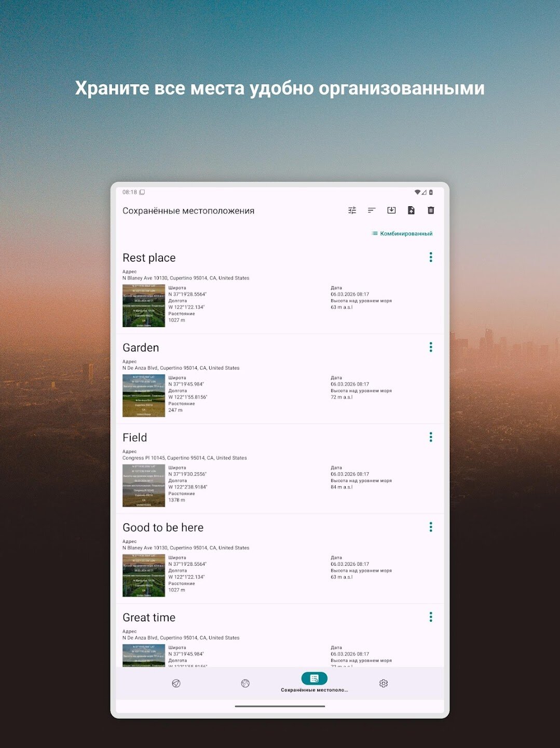Tap the delete trash icon
Image resolution: width=560 pixels, height=748 pixels.
point(431,210)
